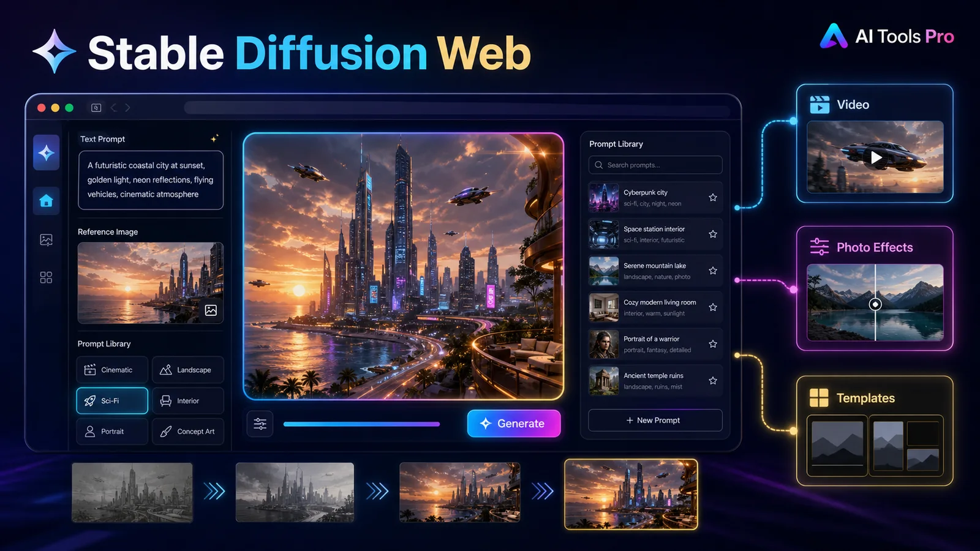This screenshot has width=980, height=551.
Task: Click the Stable Diffusion star logo
Action: point(54,52)
